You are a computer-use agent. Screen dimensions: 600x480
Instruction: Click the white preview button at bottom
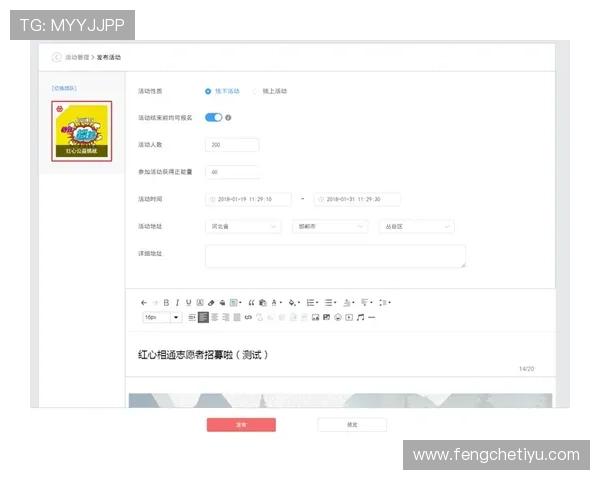pos(352,425)
